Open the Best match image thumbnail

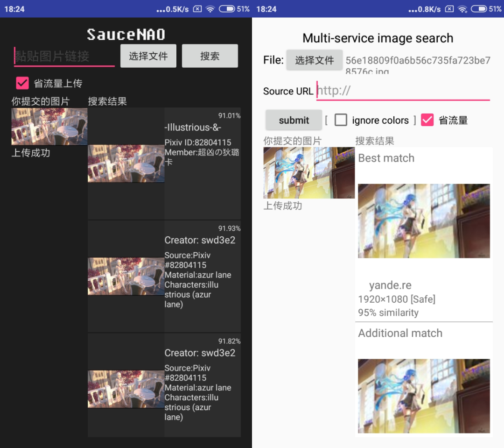click(424, 221)
